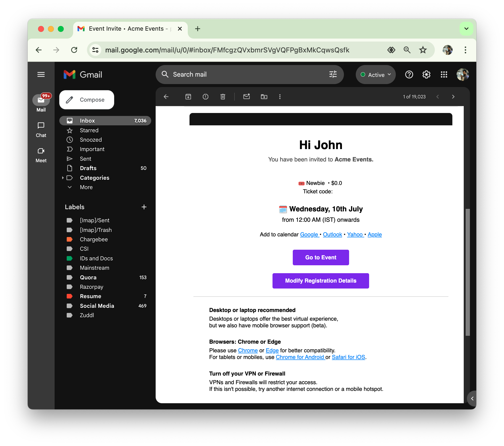The height and width of the screenshot is (446, 504).
Task: Report this email as spam
Action: (205, 97)
